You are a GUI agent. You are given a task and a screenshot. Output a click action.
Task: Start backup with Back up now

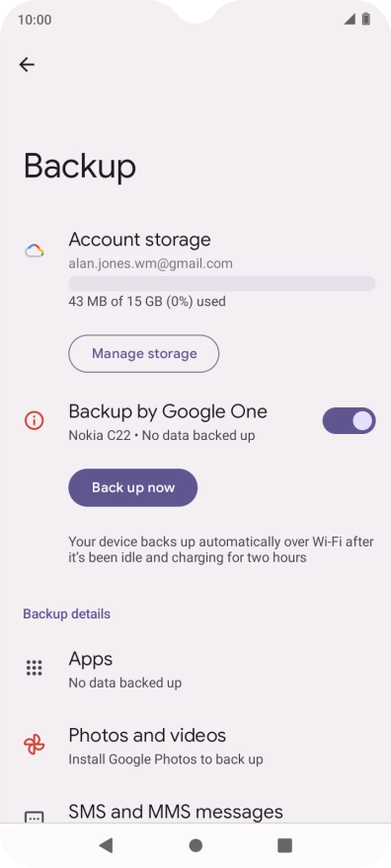click(x=133, y=487)
